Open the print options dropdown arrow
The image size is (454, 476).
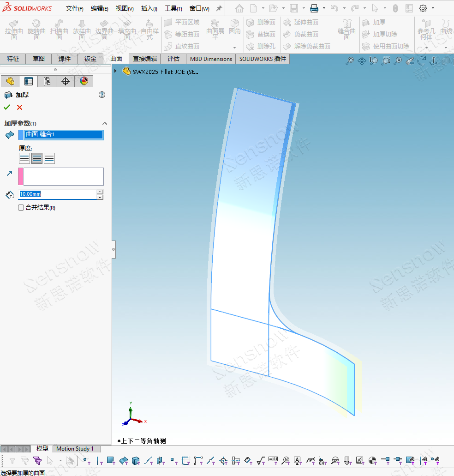(x=324, y=8)
